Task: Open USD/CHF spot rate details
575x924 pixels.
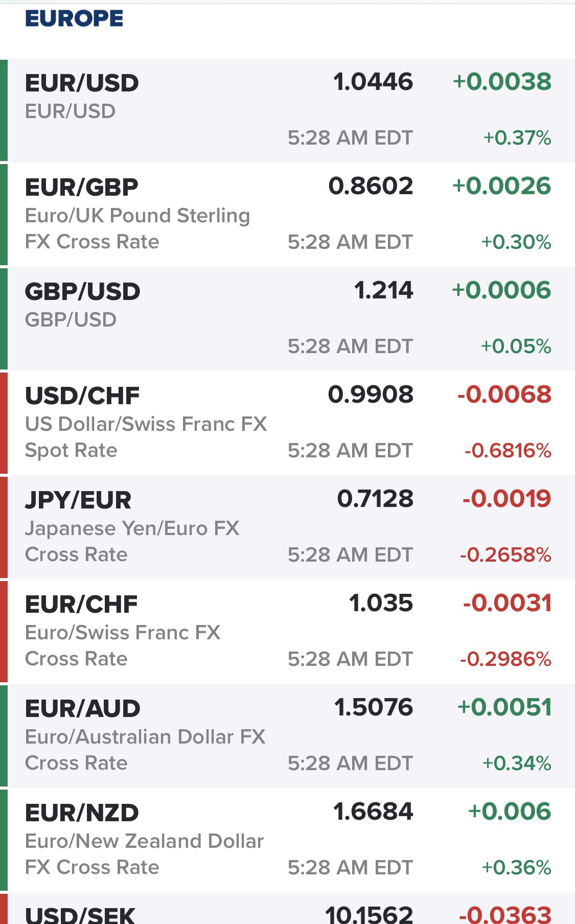Action: tap(287, 423)
